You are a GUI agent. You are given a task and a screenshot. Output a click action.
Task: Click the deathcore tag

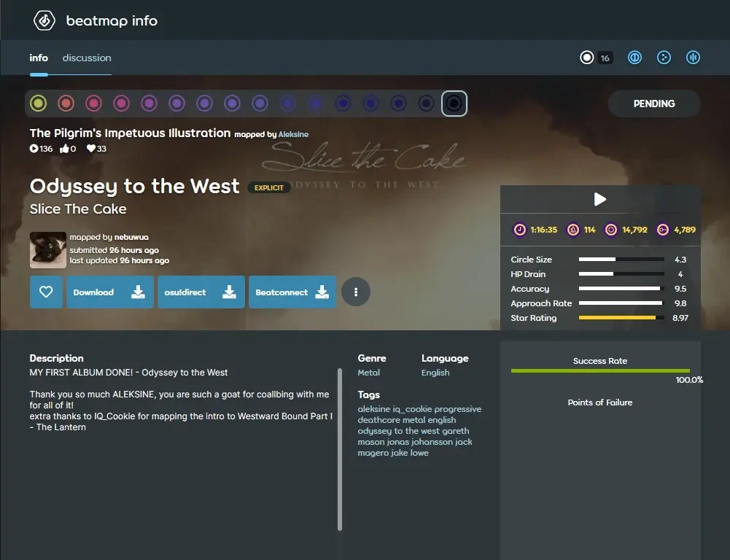[x=379, y=420]
